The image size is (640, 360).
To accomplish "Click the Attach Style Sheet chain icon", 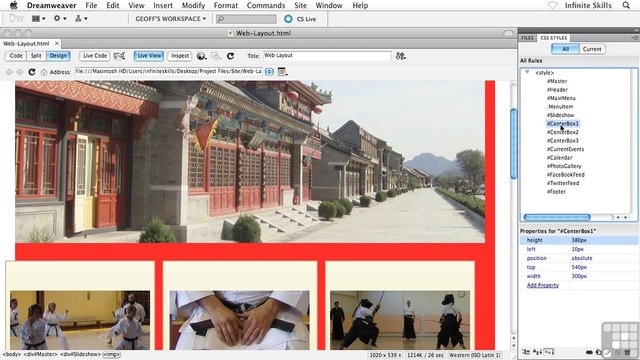I will tap(589, 352).
